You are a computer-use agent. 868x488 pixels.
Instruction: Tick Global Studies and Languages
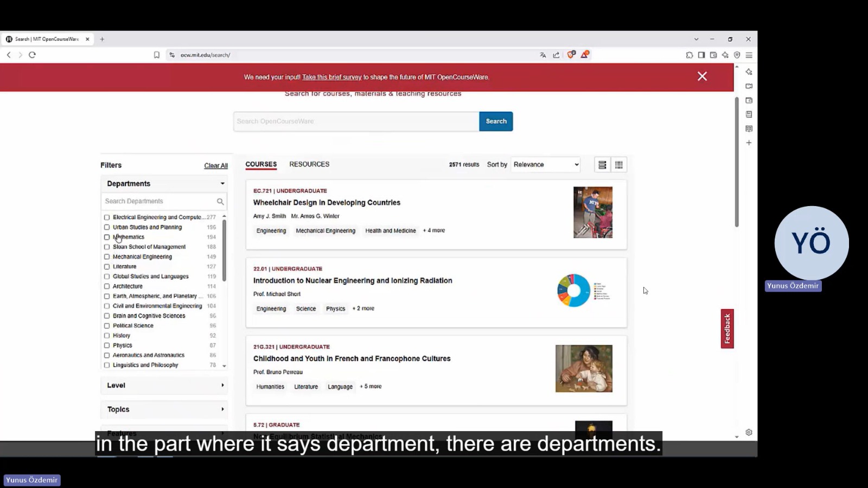tap(107, 277)
